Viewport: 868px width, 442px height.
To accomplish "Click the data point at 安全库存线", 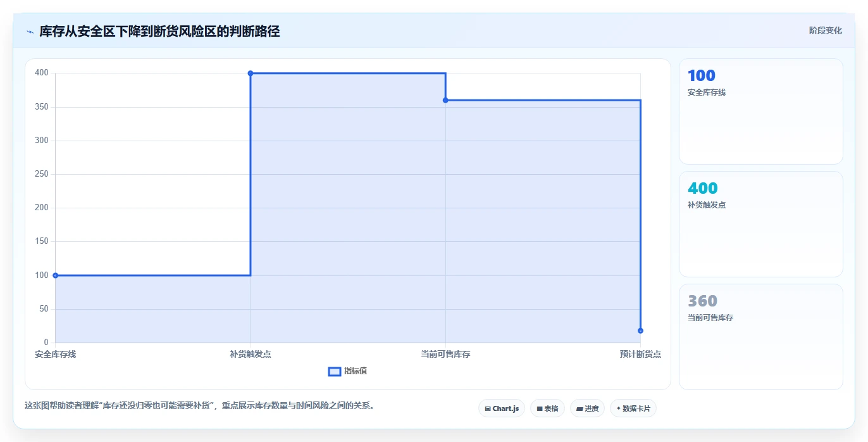I will [x=56, y=275].
